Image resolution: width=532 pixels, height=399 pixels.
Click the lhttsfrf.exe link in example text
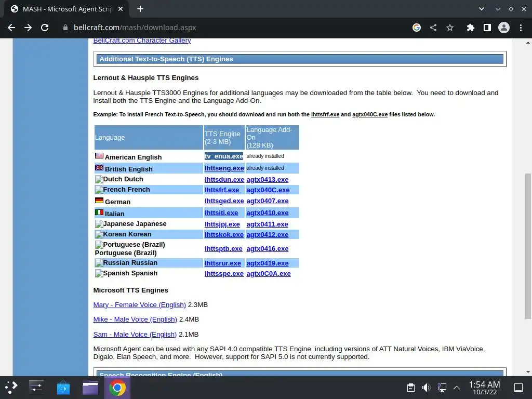[325, 115]
